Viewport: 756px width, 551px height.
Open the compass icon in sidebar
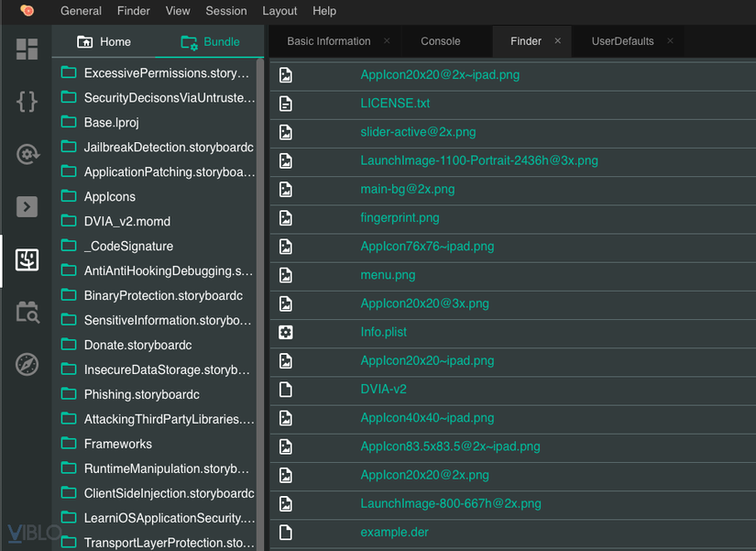[x=27, y=364]
